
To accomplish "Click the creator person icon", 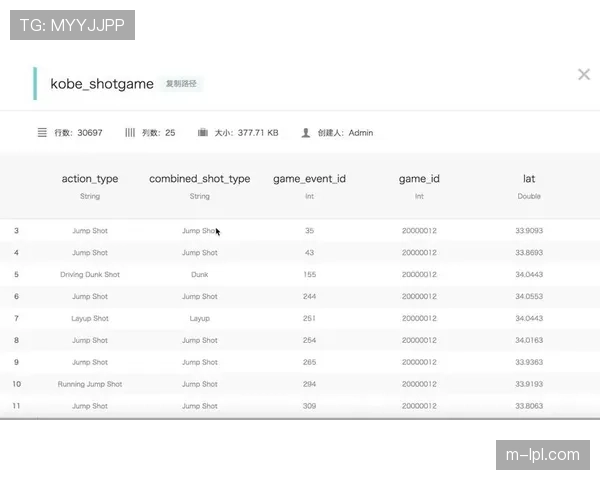I will 305,132.
